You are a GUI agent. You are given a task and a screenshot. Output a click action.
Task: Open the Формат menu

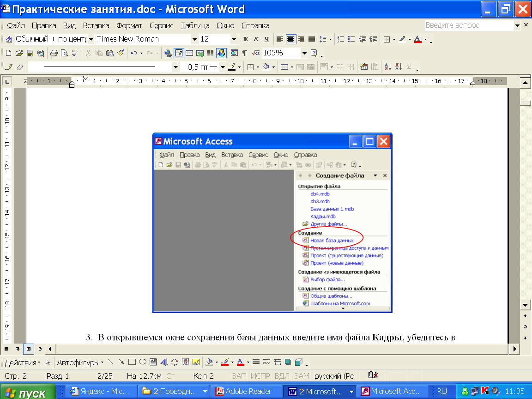(x=129, y=26)
